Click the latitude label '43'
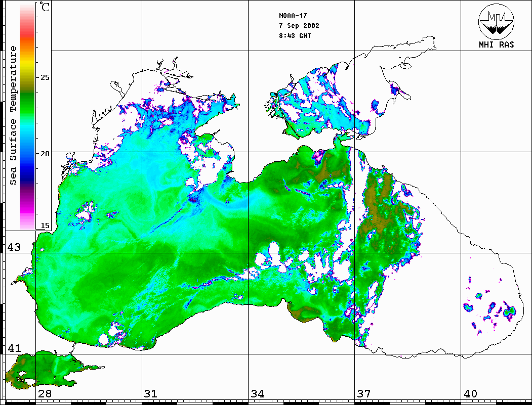532x405 pixels. click(x=14, y=247)
